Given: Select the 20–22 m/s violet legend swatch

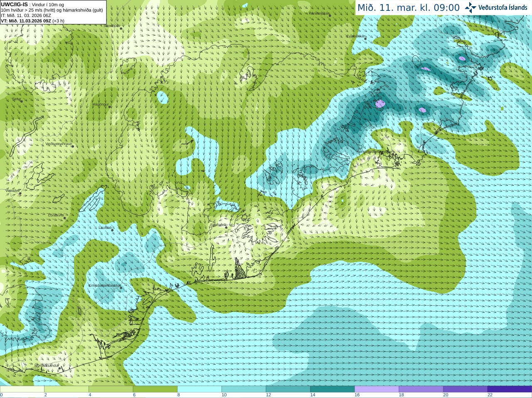Looking at the screenshot, I should [x=465, y=389].
